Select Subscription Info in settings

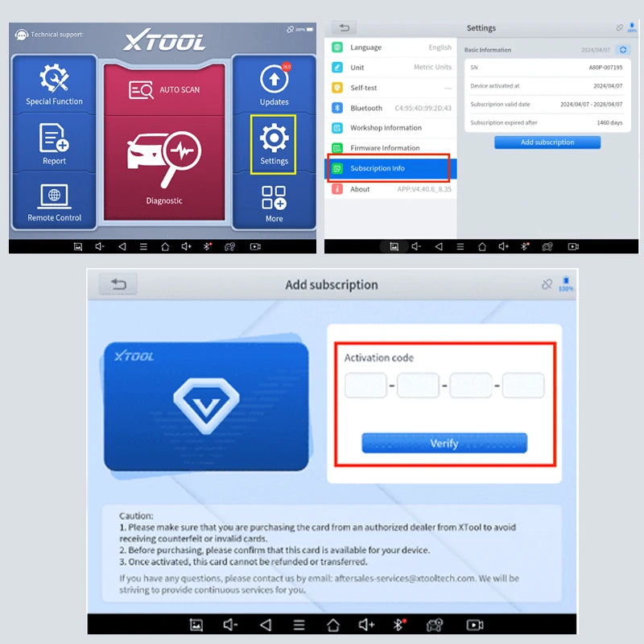[x=389, y=168]
